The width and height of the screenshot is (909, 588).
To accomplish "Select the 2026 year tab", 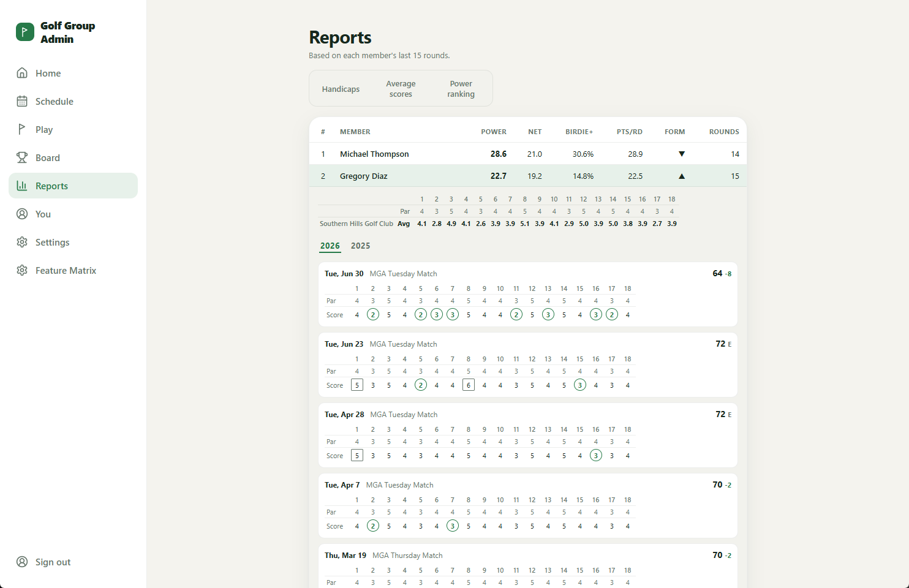I will [330, 246].
